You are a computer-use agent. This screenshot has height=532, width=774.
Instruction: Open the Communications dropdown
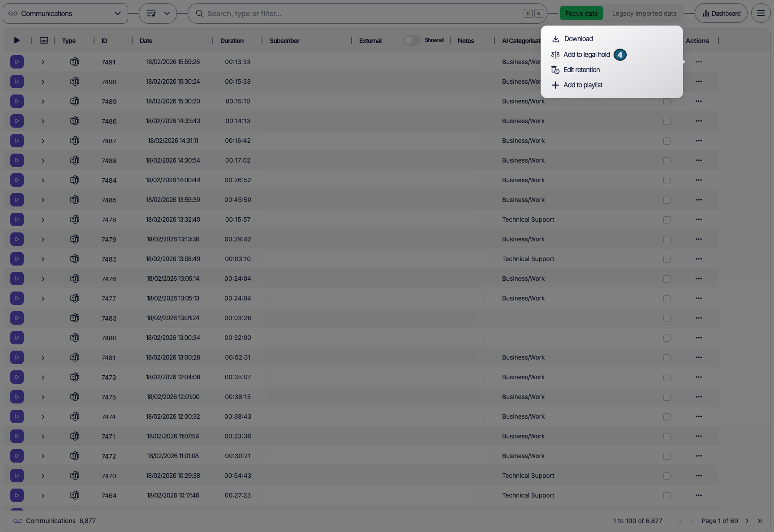click(65, 13)
